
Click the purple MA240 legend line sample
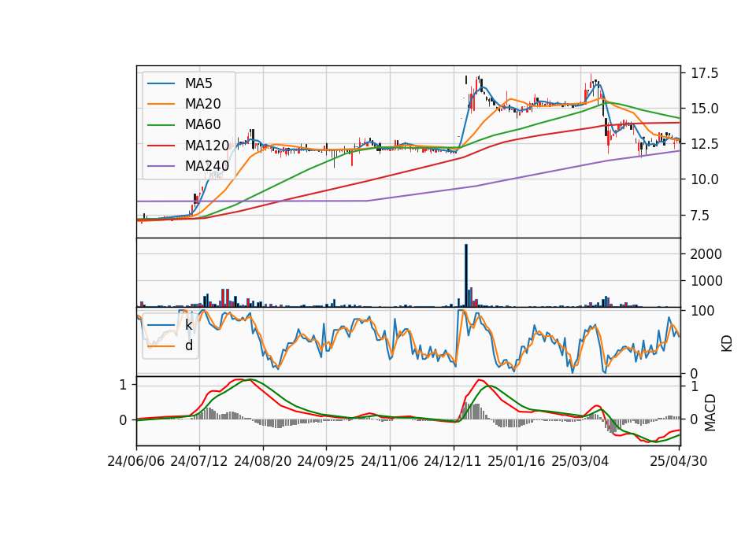click(x=161, y=166)
